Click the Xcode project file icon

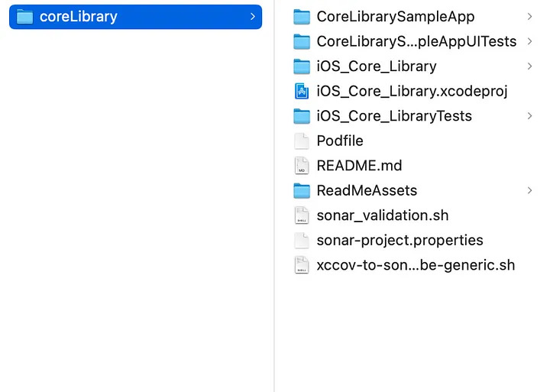(302, 91)
